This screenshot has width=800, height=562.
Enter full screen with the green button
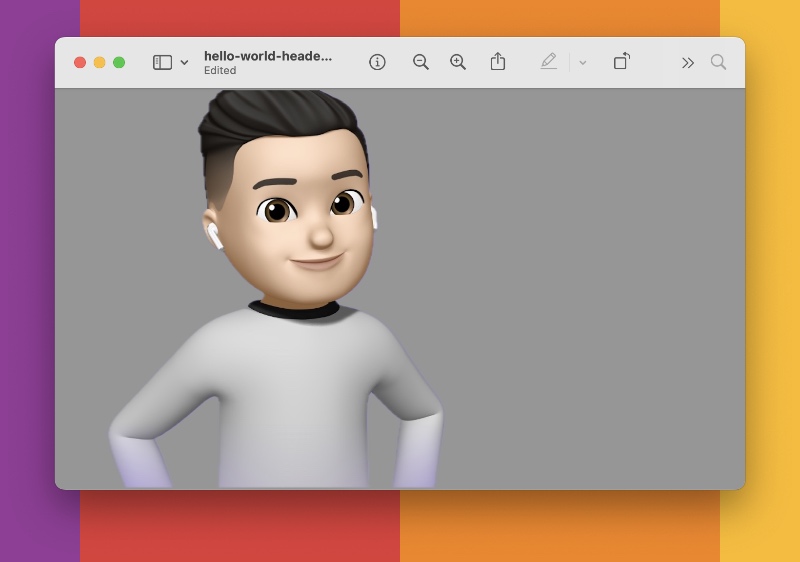[x=119, y=62]
